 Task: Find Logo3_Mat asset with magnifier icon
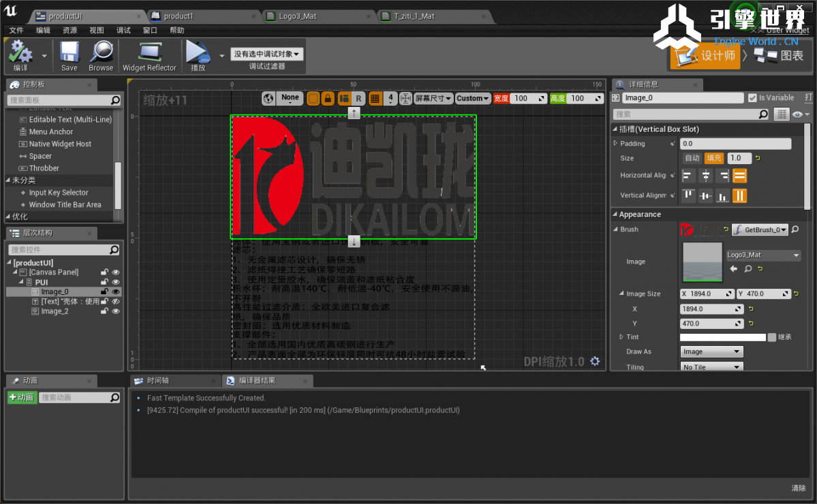tap(748, 268)
